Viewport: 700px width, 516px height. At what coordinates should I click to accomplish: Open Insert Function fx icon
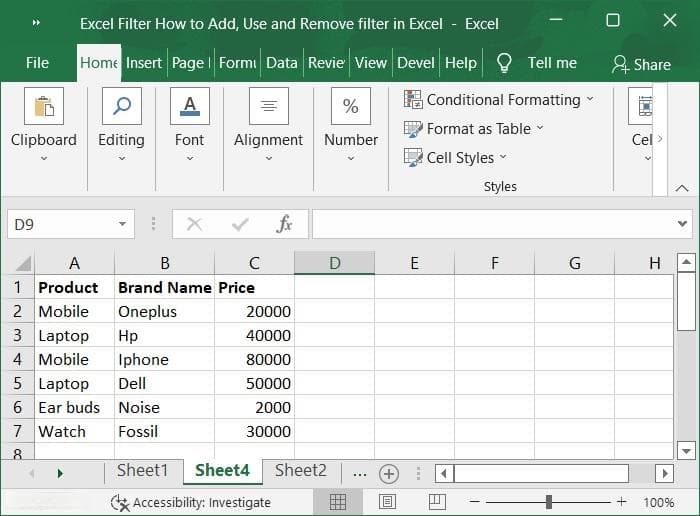click(284, 224)
